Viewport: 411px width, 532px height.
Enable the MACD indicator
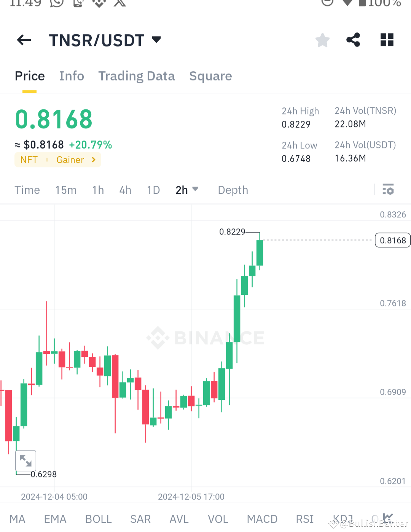(262, 519)
